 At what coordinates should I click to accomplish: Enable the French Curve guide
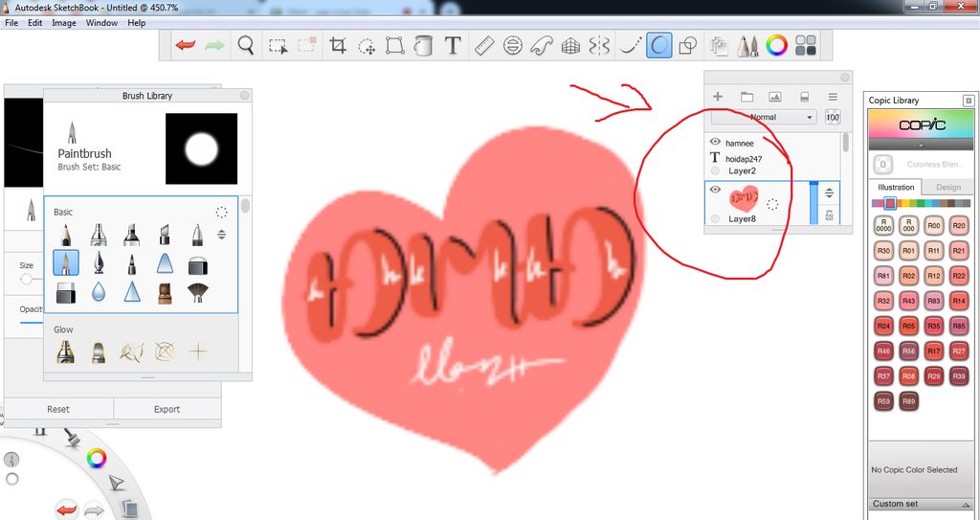click(542, 46)
